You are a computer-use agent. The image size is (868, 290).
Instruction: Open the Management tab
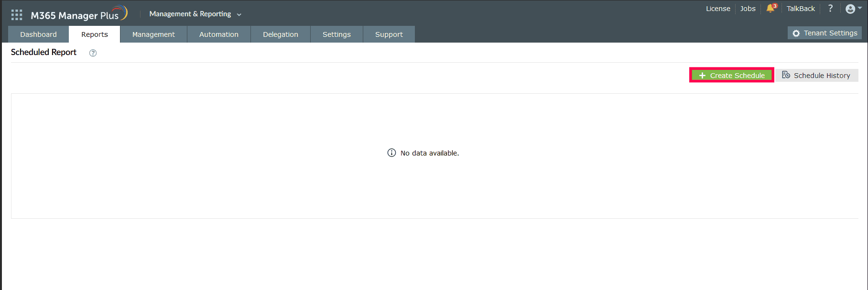point(153,34)
